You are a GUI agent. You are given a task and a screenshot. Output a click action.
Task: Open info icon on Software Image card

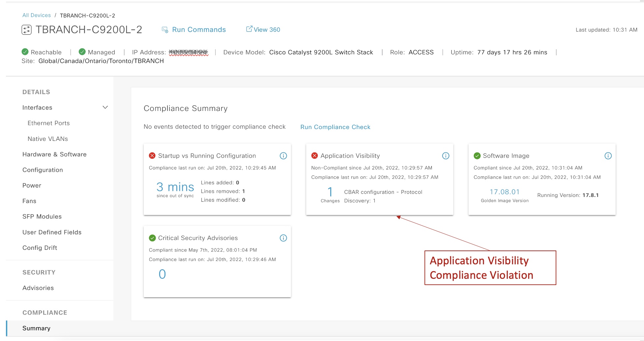(x=608, y=156)
